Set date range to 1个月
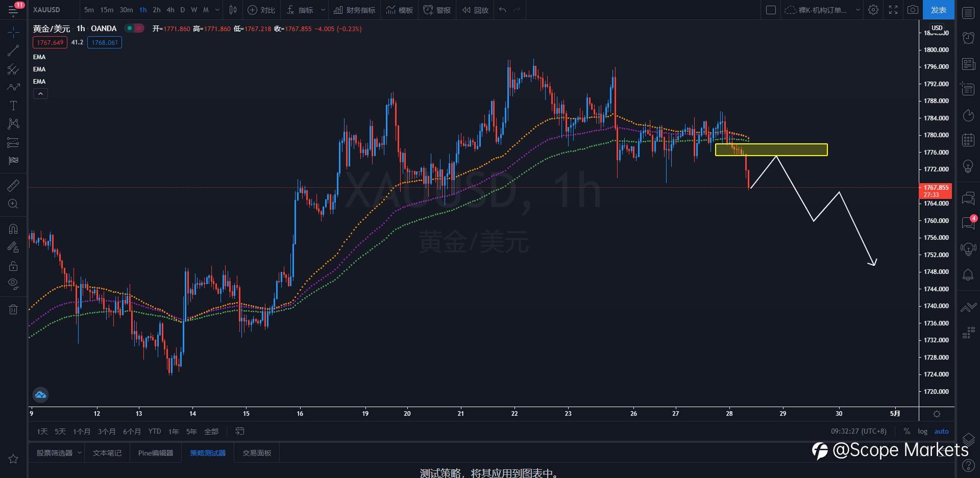Image resolution: width=980 pixels, height=478 pixels. pyautogui.click(x=82, y=432)
